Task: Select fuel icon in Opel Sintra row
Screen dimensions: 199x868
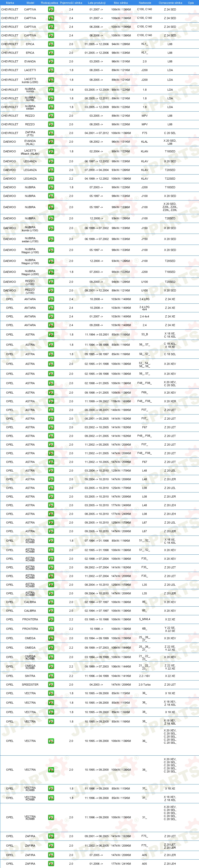Action: [51, 676]
